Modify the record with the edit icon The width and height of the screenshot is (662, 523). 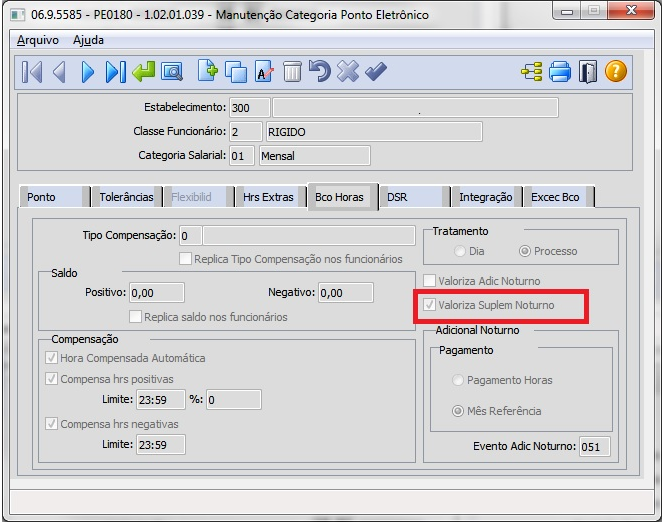pos(264,71)
